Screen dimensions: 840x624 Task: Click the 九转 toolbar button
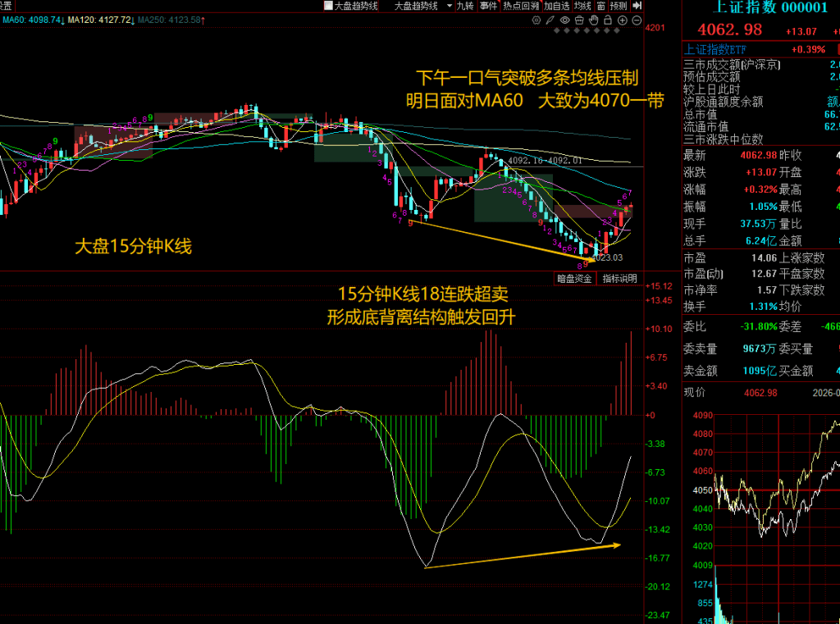[465, 6]
